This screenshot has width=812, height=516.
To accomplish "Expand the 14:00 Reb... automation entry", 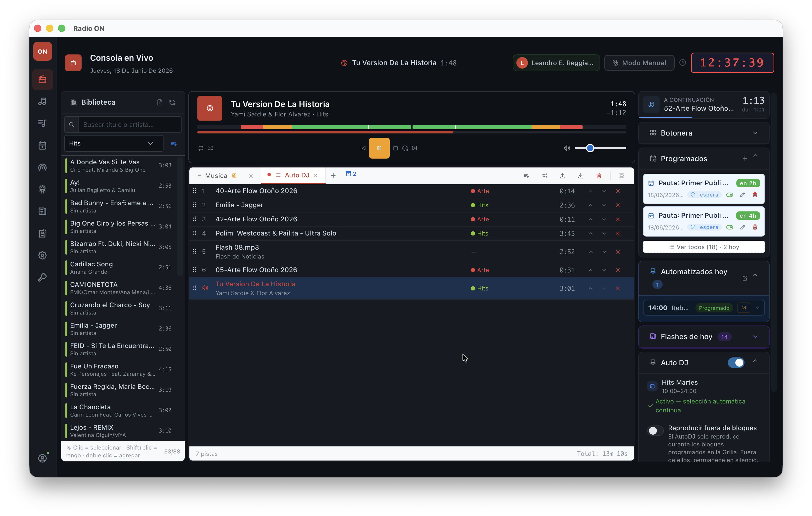I will [x=757, y=308].
